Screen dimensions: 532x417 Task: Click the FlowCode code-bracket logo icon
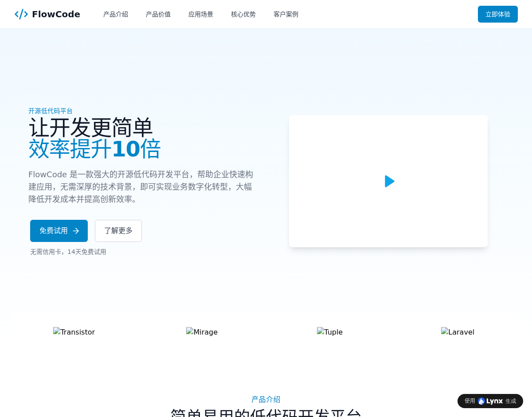click(x=21, y=14)
